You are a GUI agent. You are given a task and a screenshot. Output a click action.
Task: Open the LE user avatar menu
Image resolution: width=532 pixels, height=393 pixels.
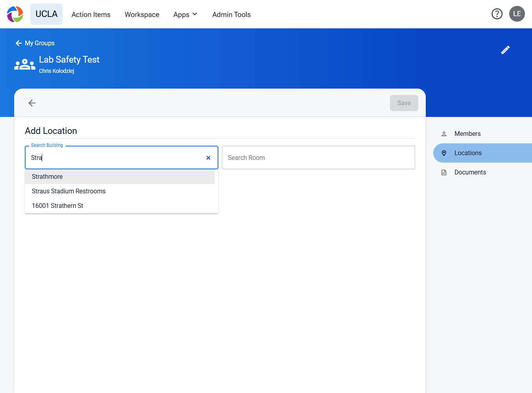pos(517,14)
